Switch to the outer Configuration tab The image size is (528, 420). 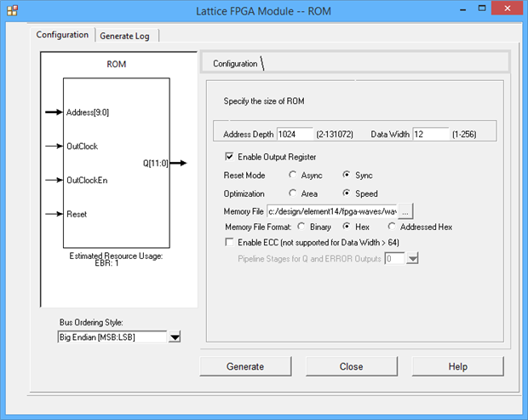tap(62, 35)
